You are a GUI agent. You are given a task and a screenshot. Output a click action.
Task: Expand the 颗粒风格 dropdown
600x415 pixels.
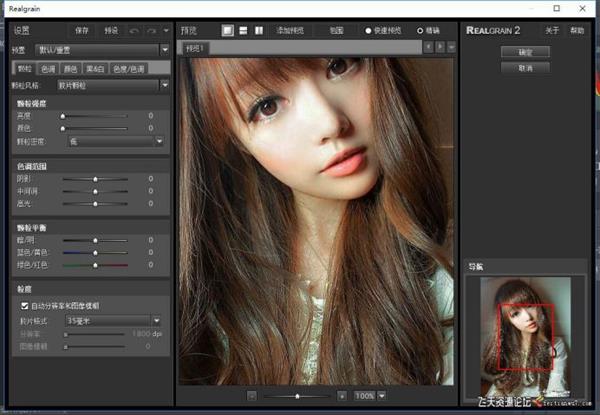coord(110,86)
